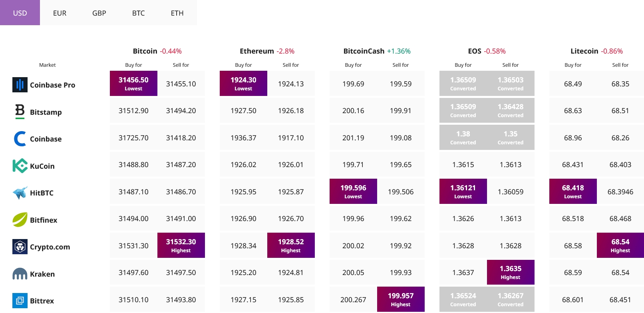
Task: Select the GBP currency tab
Action: tap(99, 13)
